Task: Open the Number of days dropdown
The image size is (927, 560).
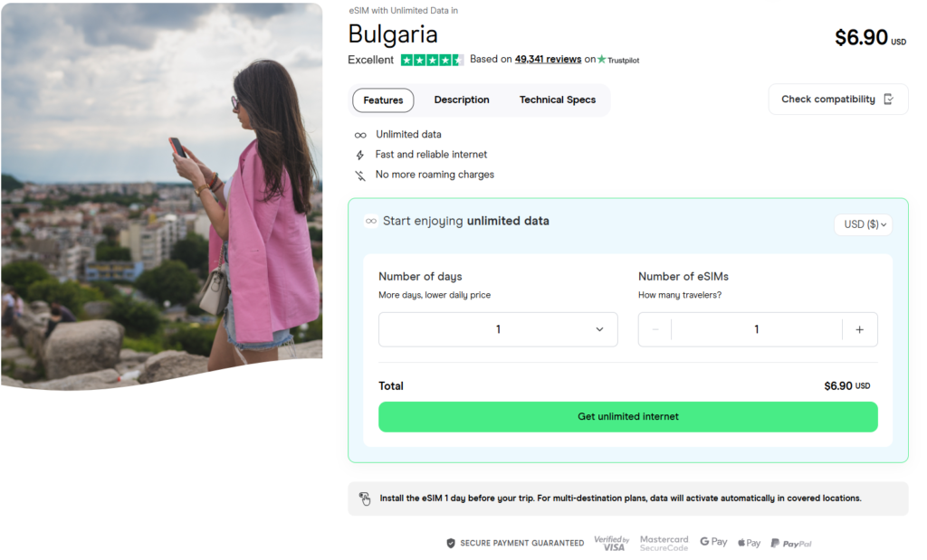Action: pos(498,329)
